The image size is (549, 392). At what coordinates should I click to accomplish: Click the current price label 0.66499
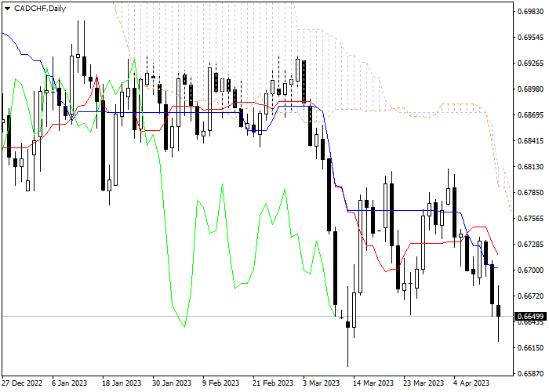tap(530, 317)
